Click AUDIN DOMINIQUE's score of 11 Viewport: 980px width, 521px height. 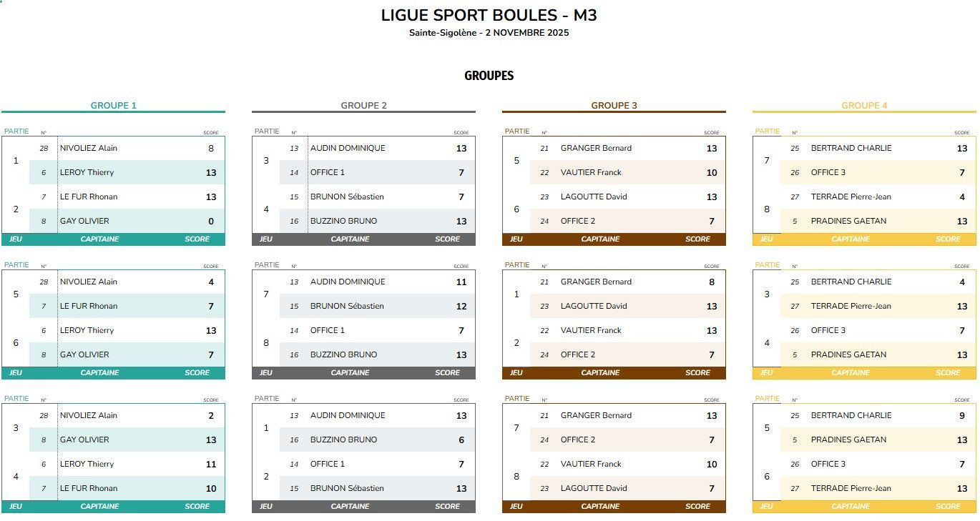tap(461, 282)
